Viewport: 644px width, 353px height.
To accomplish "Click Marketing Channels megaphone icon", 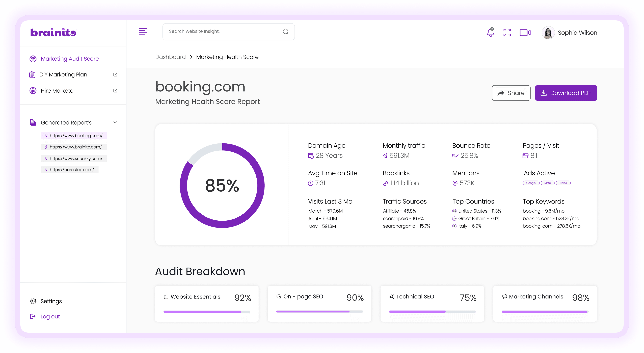I will pos(504,296).
